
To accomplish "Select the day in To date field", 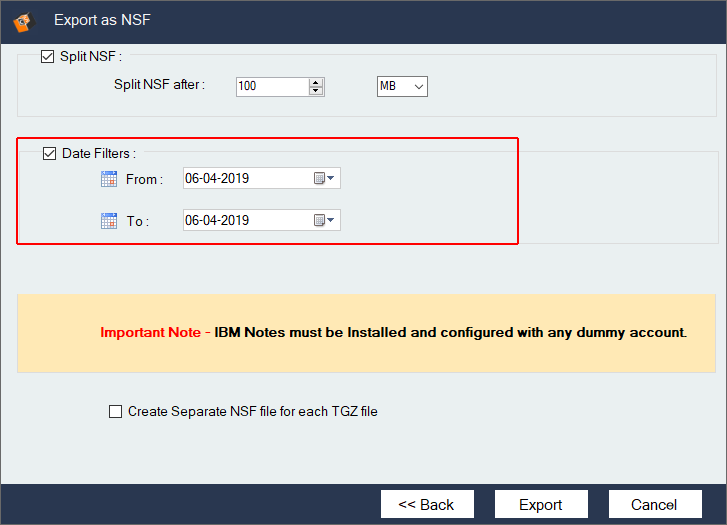I will click(x=191, y=220).
